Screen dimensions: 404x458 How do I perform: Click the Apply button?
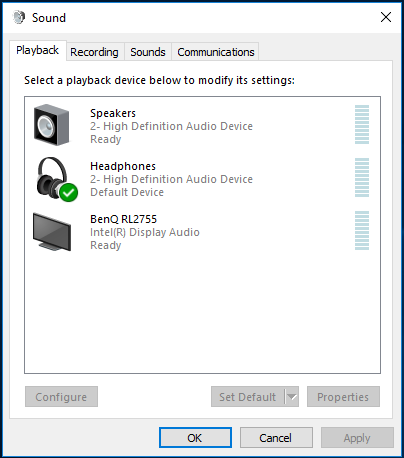357,438
